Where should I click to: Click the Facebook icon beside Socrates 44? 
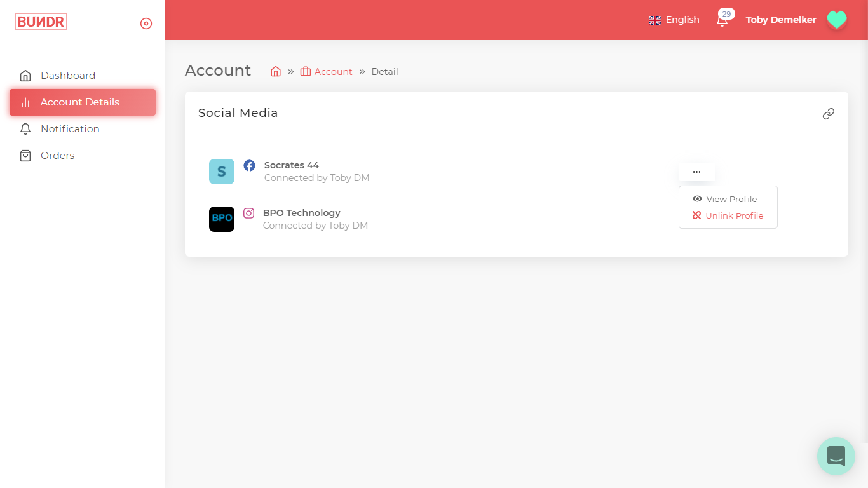[250, 165]
